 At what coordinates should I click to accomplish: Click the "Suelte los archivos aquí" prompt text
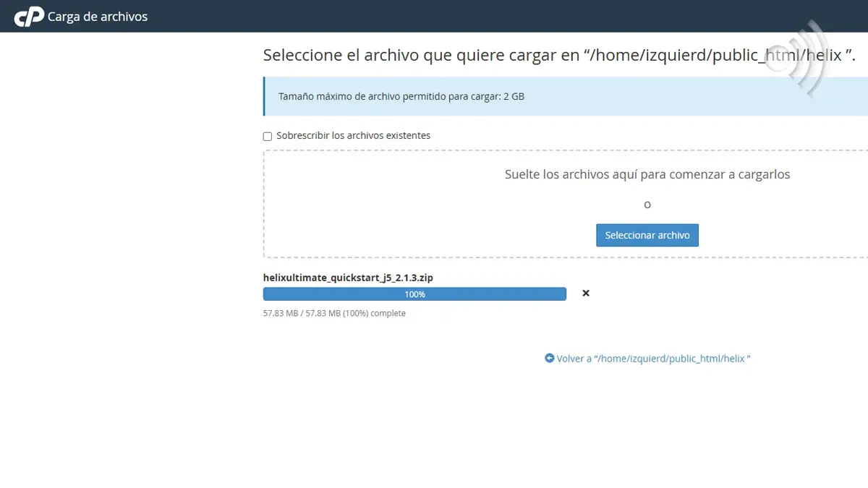coord(647,174)
